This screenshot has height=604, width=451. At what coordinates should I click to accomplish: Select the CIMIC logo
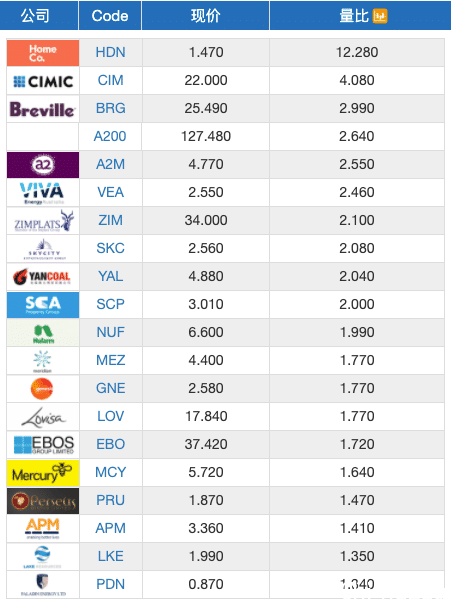pos(43,81)
